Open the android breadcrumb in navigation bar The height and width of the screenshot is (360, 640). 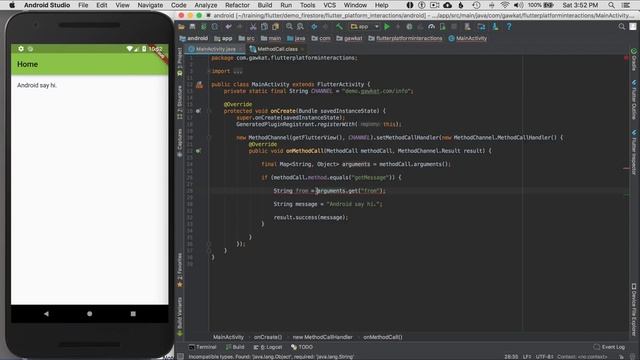tap(193, 38)
